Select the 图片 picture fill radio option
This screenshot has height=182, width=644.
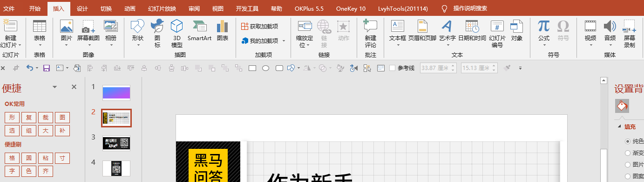627,165
